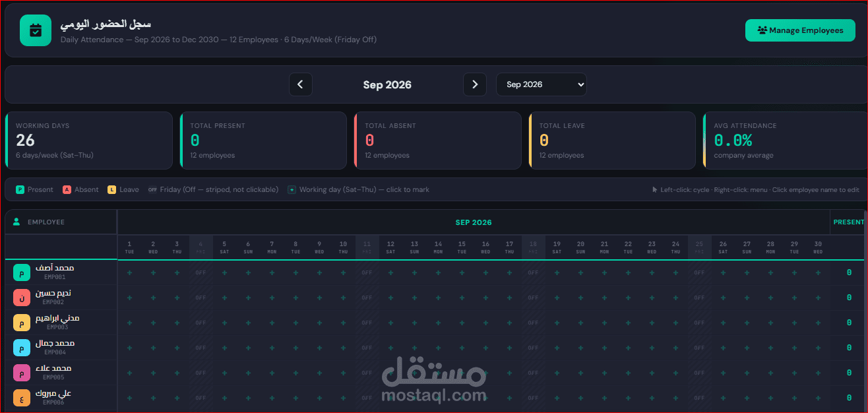Click the calendar-check logo icon beside the title
The height and width of the screenshot is (413, 868).
point(36,30)
